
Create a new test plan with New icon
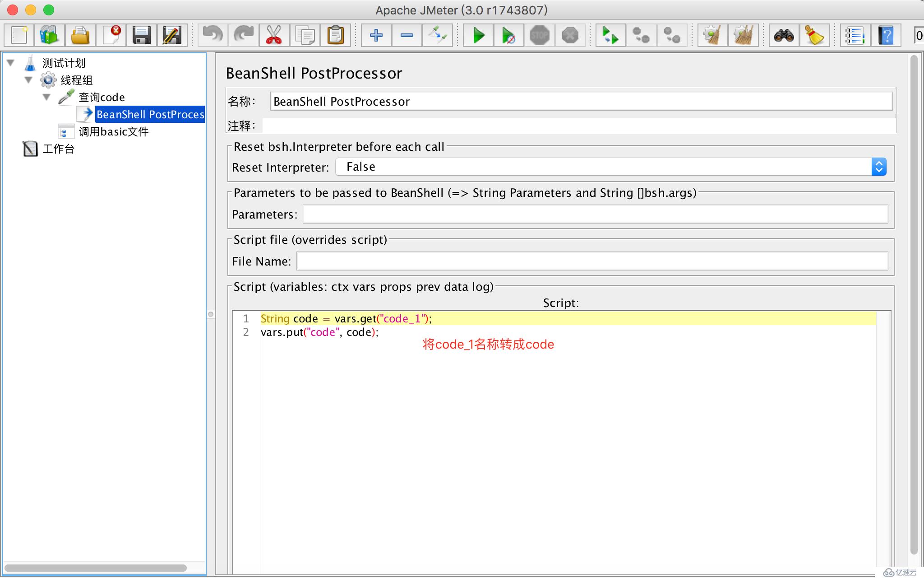[19, 35]
